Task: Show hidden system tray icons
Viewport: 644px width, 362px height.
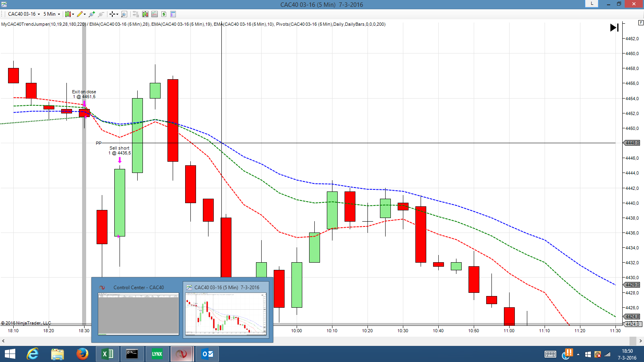Action: [578, 354]
